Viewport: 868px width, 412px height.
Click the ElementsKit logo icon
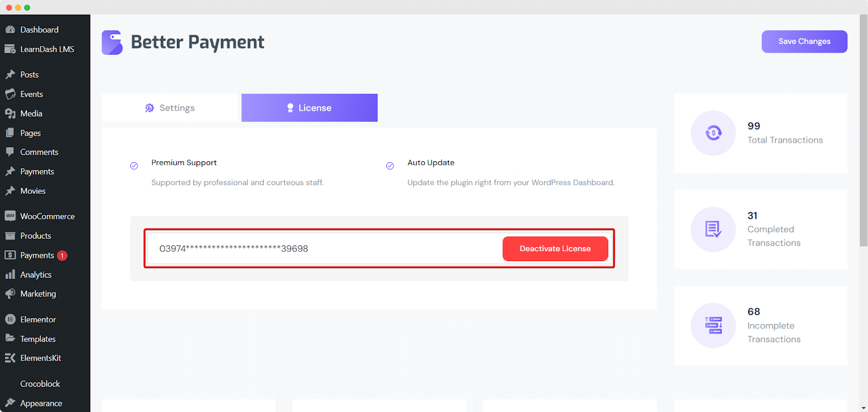coord(10,358)
